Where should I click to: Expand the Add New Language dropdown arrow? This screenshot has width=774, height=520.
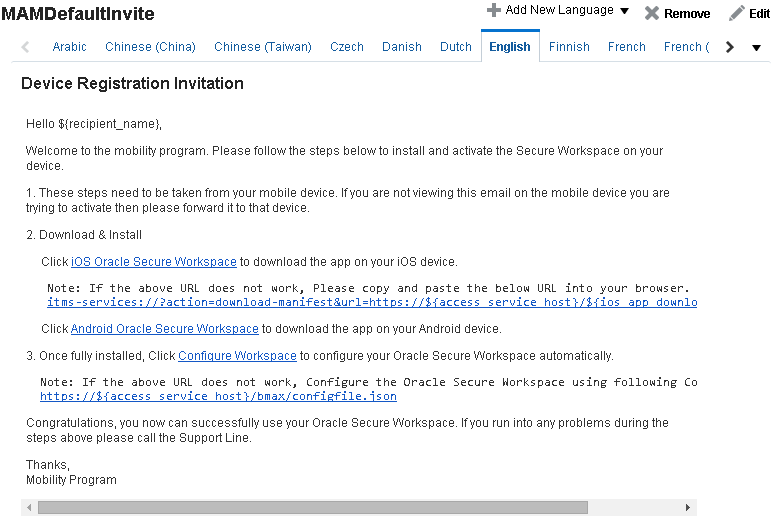pyautogui.click(x=624, y=11)
